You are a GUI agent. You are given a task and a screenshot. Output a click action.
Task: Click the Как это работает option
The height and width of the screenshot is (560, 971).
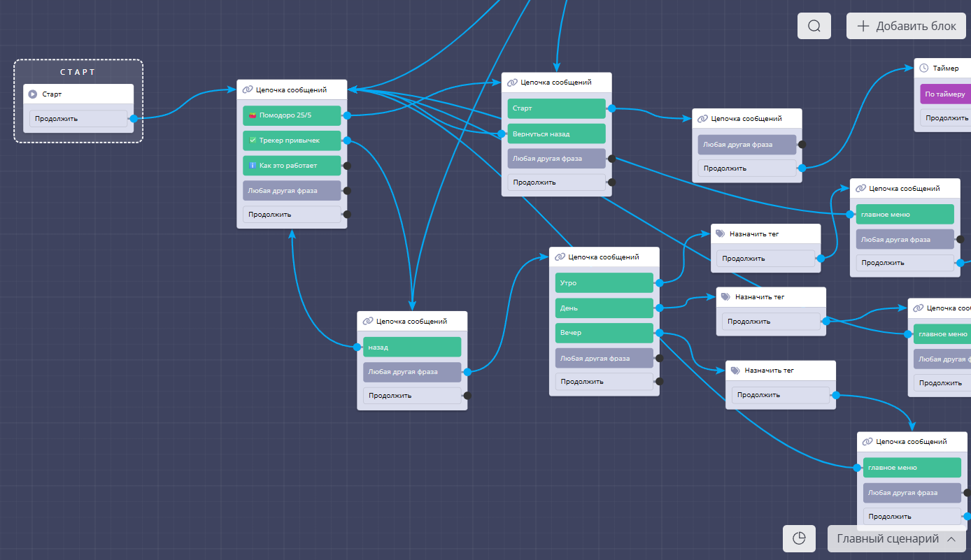tap(292, 166)
